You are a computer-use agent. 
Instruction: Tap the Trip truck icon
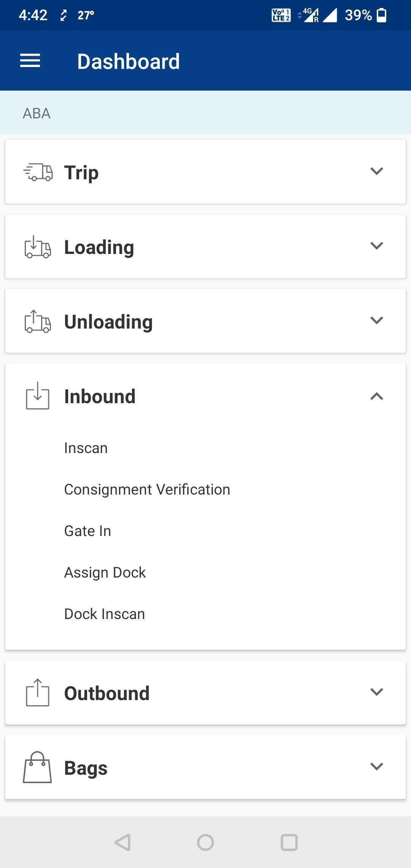38,172
